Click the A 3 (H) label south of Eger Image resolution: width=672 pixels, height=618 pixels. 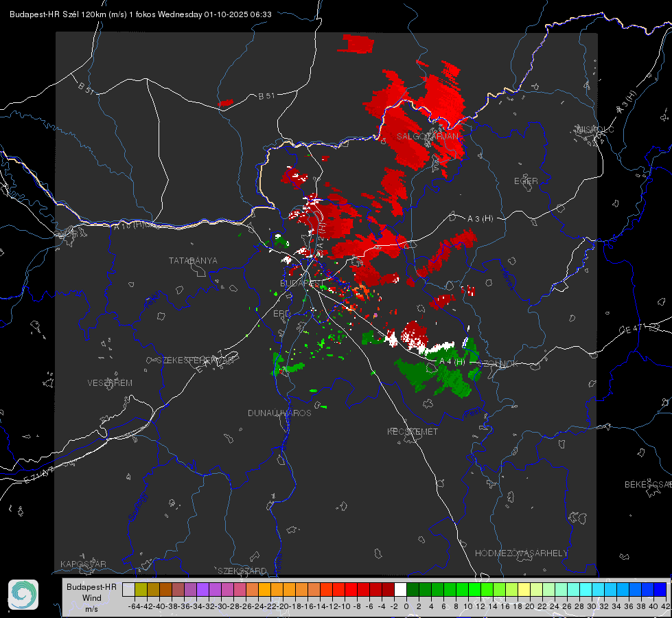tap(480, 218)
